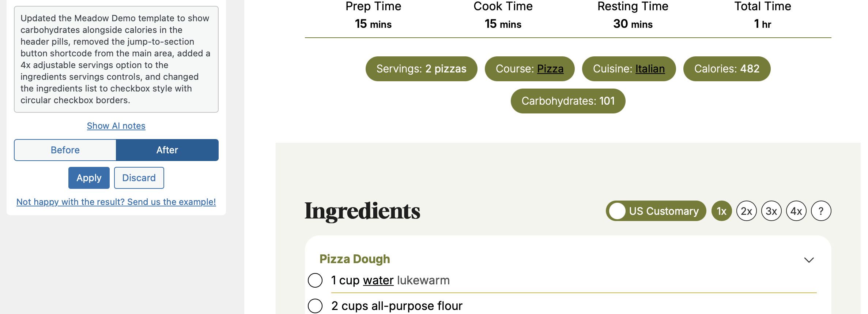868x314 pixels.
Task: Click the AI change summary text box
Action: (116, 59)
